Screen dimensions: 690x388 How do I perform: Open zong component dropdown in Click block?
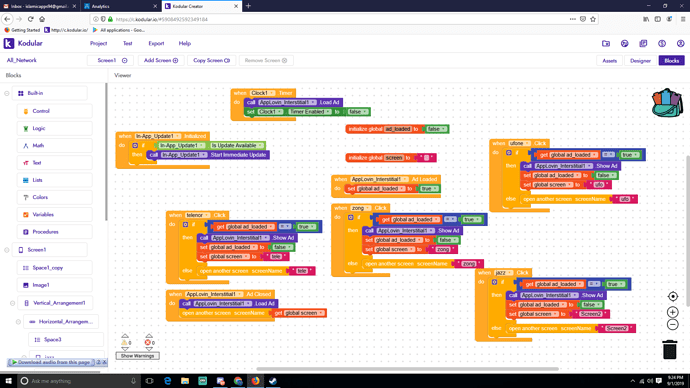coord(360,208)
